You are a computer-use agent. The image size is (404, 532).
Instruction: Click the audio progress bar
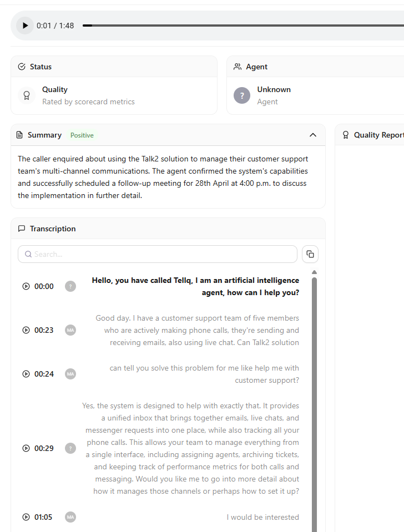point(244,26)
